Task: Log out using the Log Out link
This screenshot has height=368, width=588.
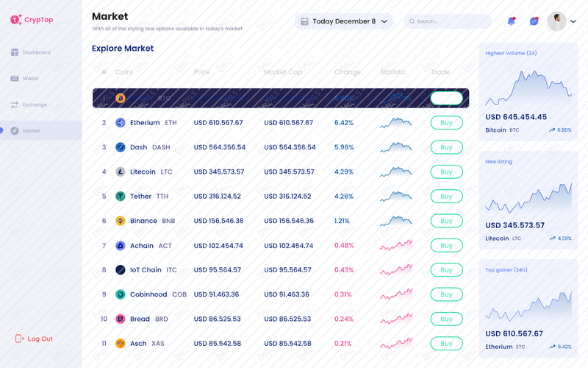Action: click(34, 339)
